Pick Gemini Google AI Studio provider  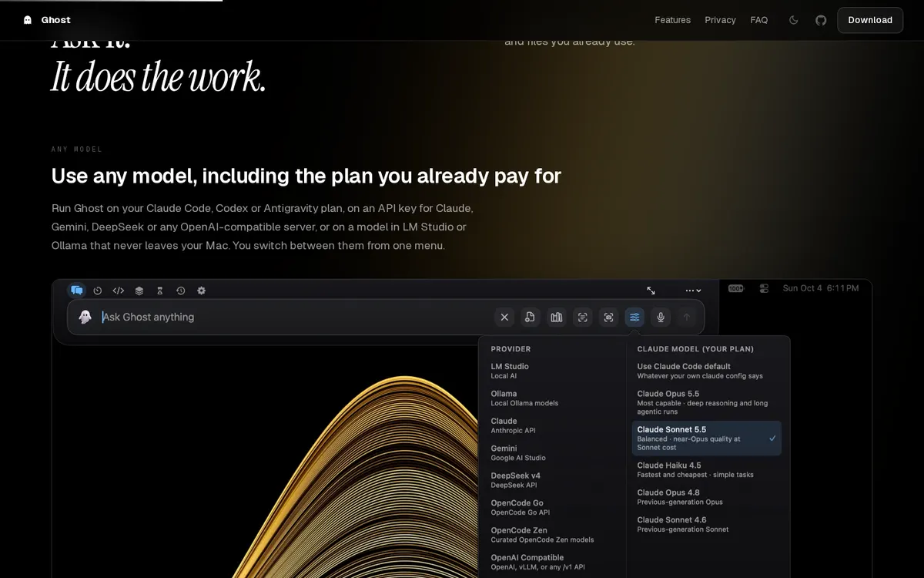pos(552,452)
